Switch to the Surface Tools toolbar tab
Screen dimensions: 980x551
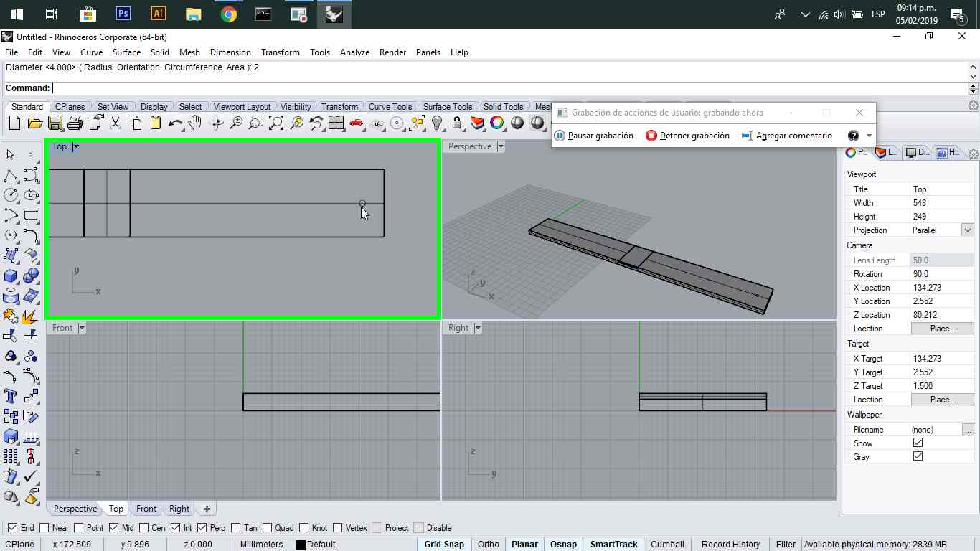pos(448,107)
